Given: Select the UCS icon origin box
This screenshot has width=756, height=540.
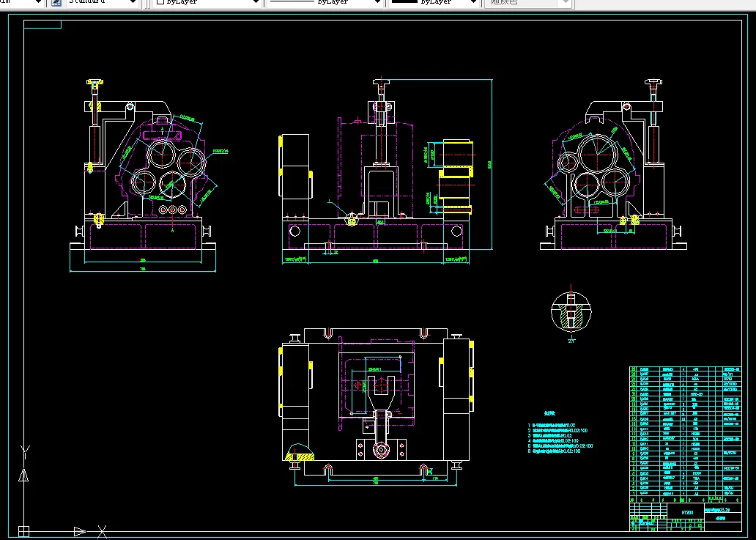Looking at the screenshot, I should [23, 532].
